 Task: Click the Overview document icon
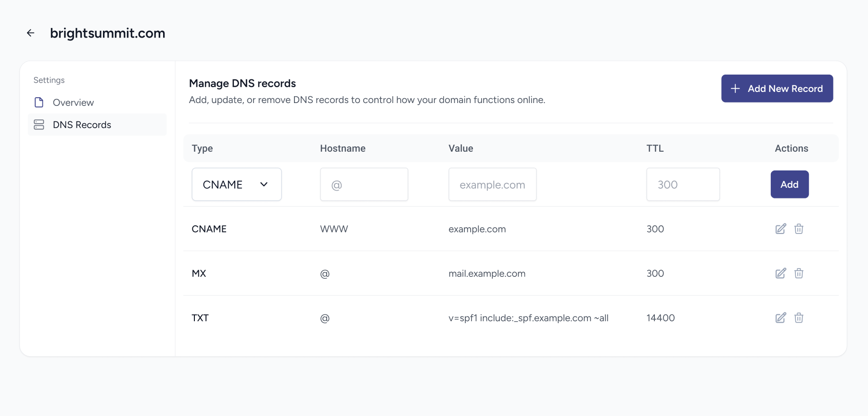39,103
